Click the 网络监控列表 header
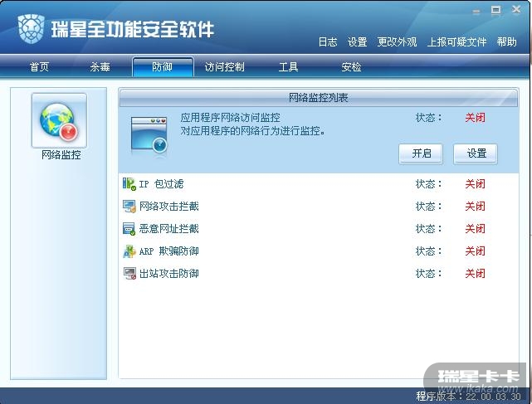532x404 pixels. (319, 98)
